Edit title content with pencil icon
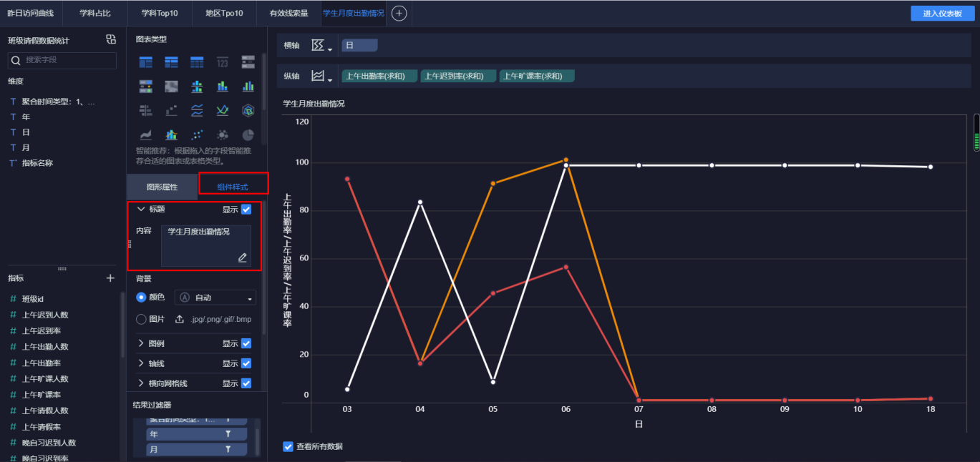The image size is (980, 462). (x=243, y=257)
